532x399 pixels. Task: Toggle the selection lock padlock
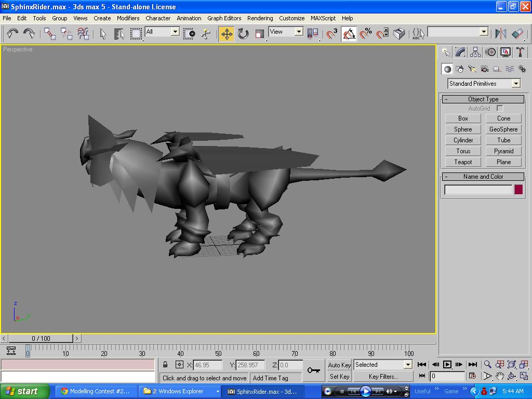(165, 365)
